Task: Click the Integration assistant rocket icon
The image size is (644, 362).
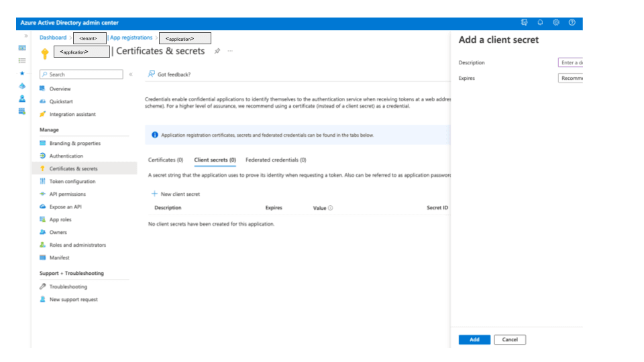Action: point(42,114)
